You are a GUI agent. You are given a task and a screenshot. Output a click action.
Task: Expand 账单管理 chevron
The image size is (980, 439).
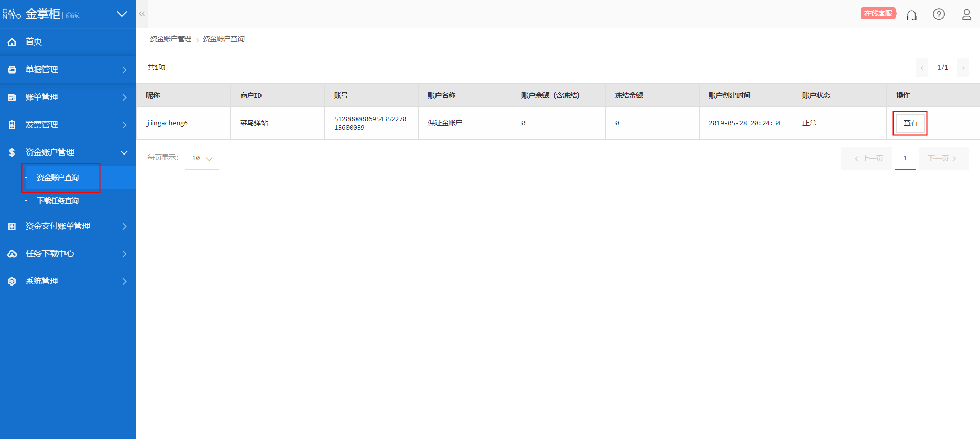124,97
